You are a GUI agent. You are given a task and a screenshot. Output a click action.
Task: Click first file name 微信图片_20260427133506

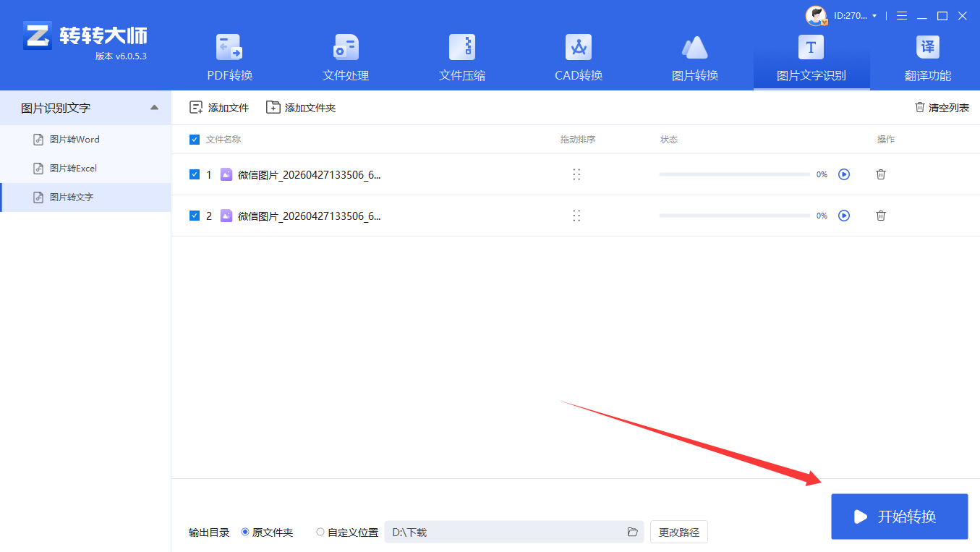tap(309, 174)
